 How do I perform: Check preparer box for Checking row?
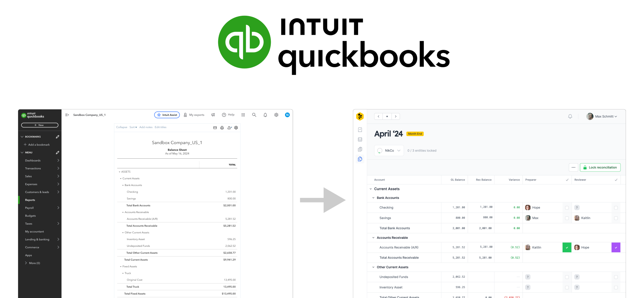click(567, 208)
